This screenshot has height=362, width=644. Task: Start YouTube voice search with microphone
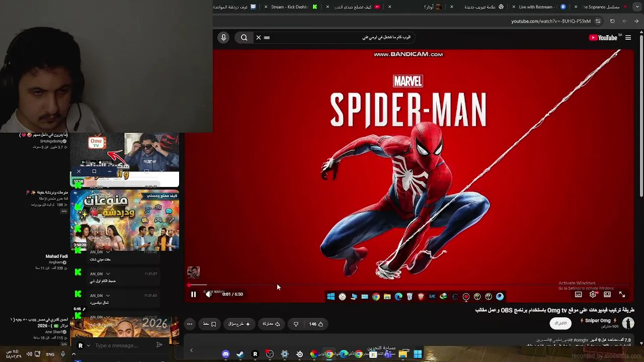[223, 37]
